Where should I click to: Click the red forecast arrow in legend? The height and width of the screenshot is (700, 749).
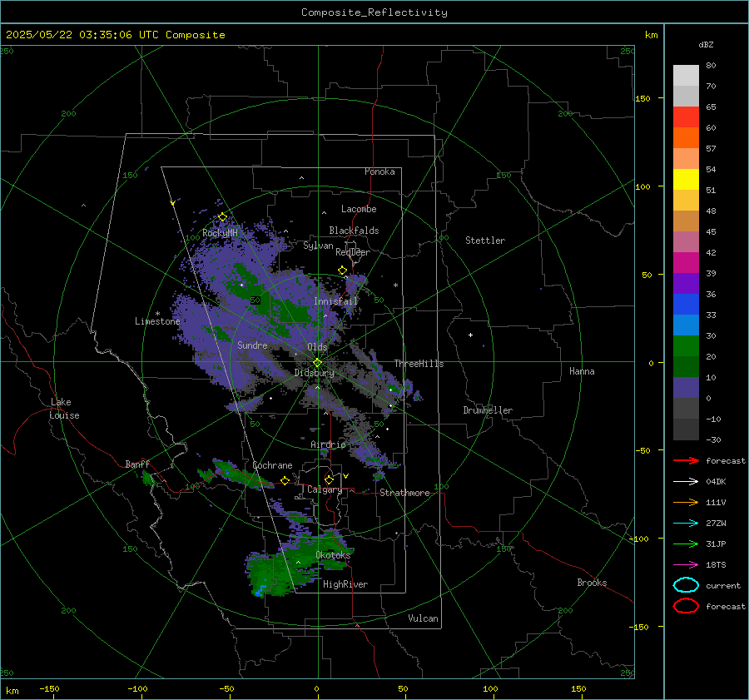(x=686, y=460)
